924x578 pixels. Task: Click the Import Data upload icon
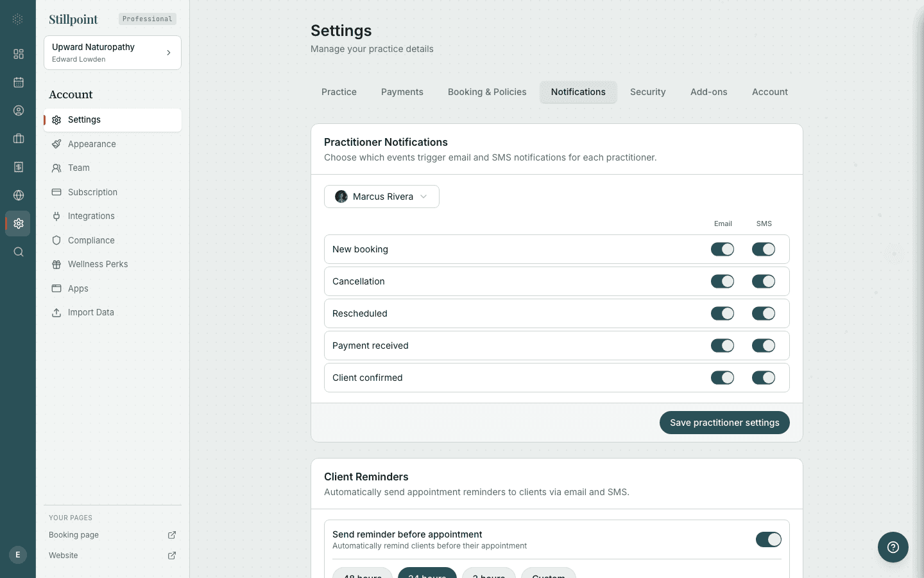56,313
